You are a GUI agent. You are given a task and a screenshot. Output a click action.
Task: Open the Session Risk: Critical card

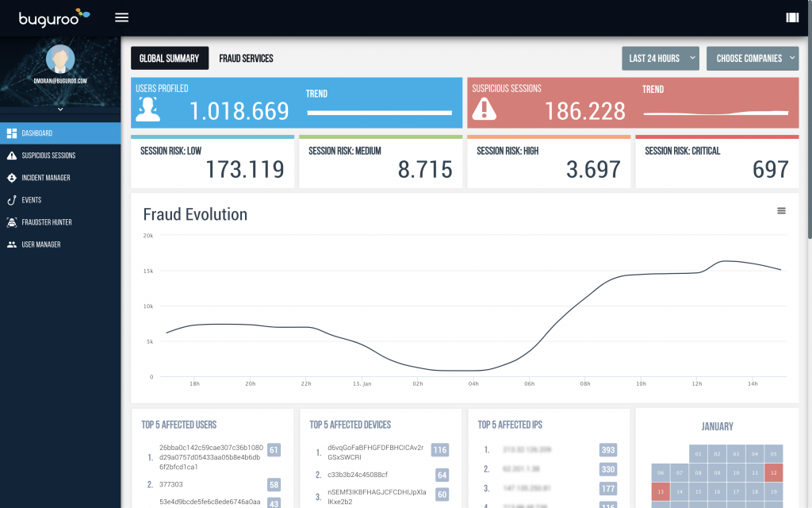tap(717, 162)
